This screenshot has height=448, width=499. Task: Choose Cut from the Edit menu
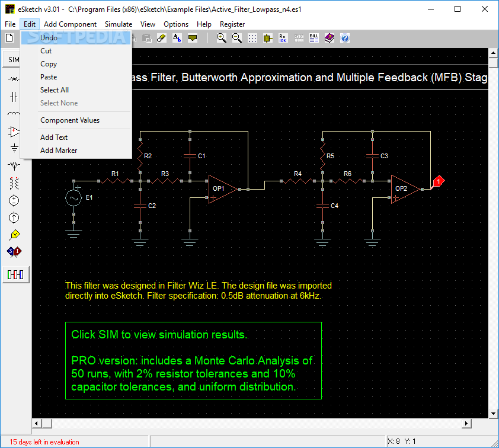point(76,51)
